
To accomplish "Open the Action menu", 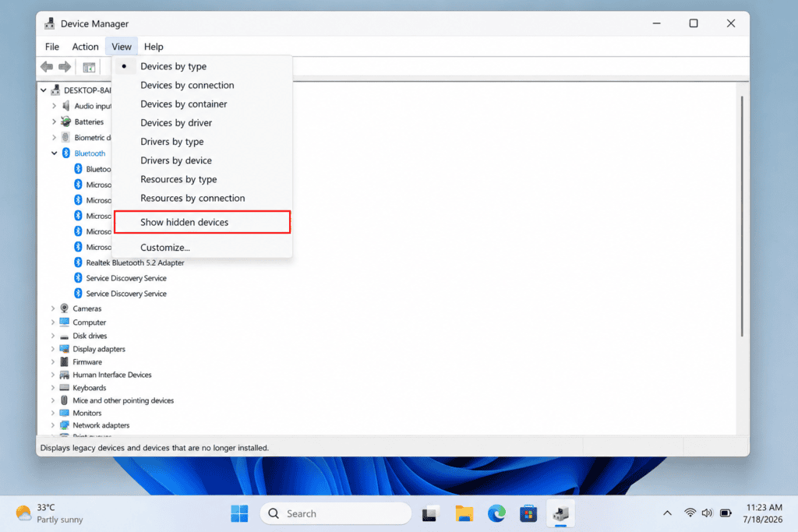I will click(x=85, y=47).
